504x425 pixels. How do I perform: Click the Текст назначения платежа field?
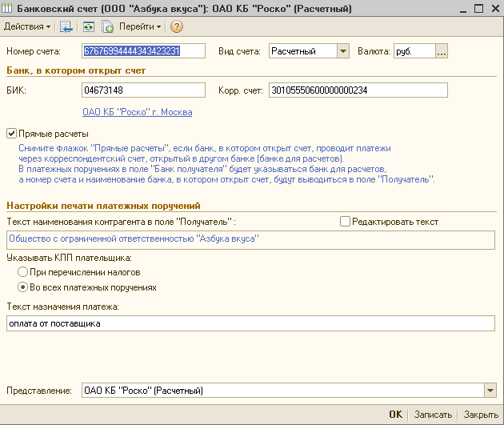click(x=250, y=323)
